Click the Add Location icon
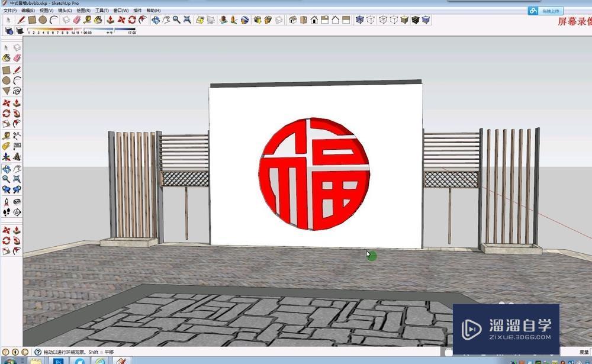 coord(200,20)
